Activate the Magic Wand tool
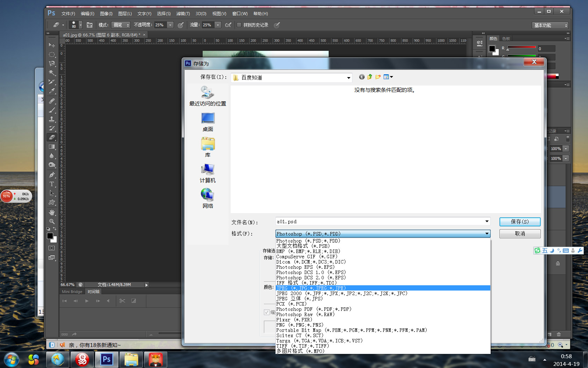The height and width of the screenshot is (368, 588). 52,73
